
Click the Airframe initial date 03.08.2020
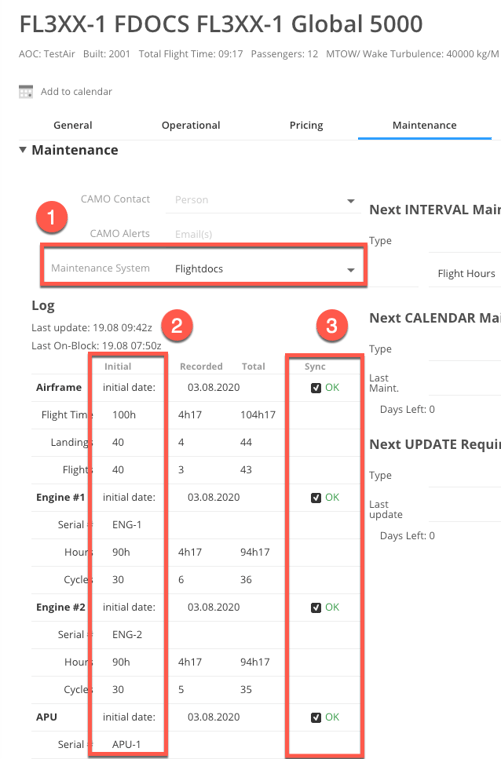213,388
